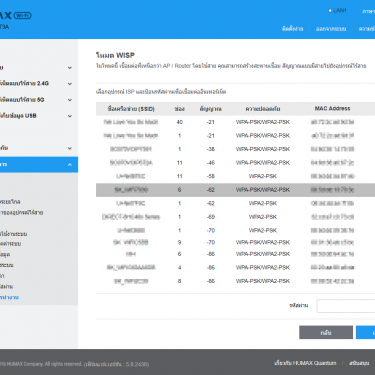Open the About HUMAX Quantum footer link
Image resolution: width=375 pixels, height=375 pixels.
coord(305,363)
